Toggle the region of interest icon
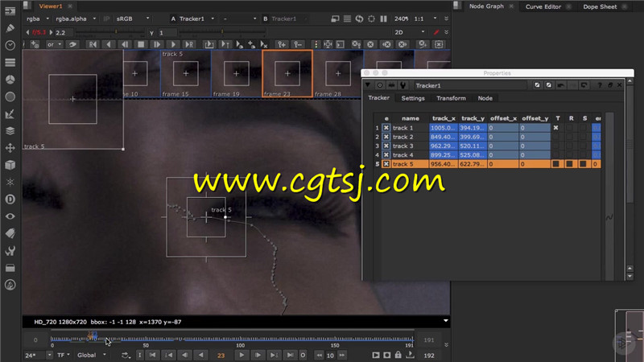This screenshot has width=644, height=362. pyautogui.click(x=371, y=19)
